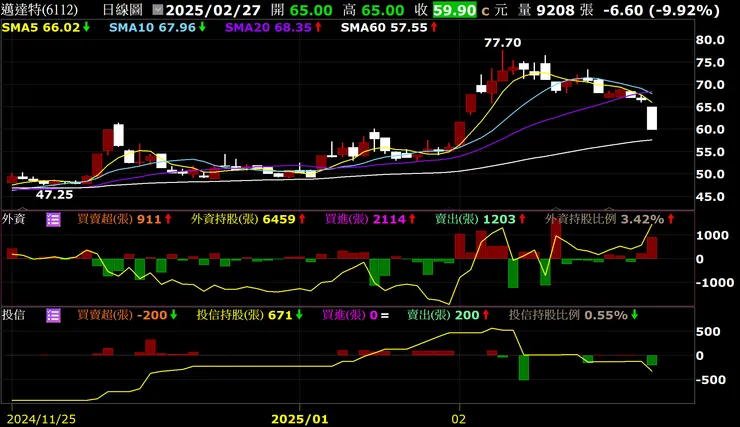The image size is (740, 427).
Task: Click the last white candlestick near 65.0
Action: pyautogui.click(x=652, y=118)
